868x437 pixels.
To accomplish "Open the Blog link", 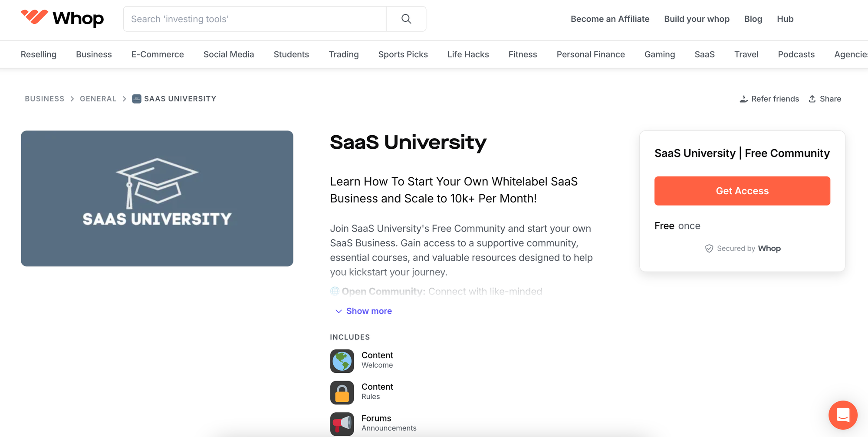I will point(753,19).
